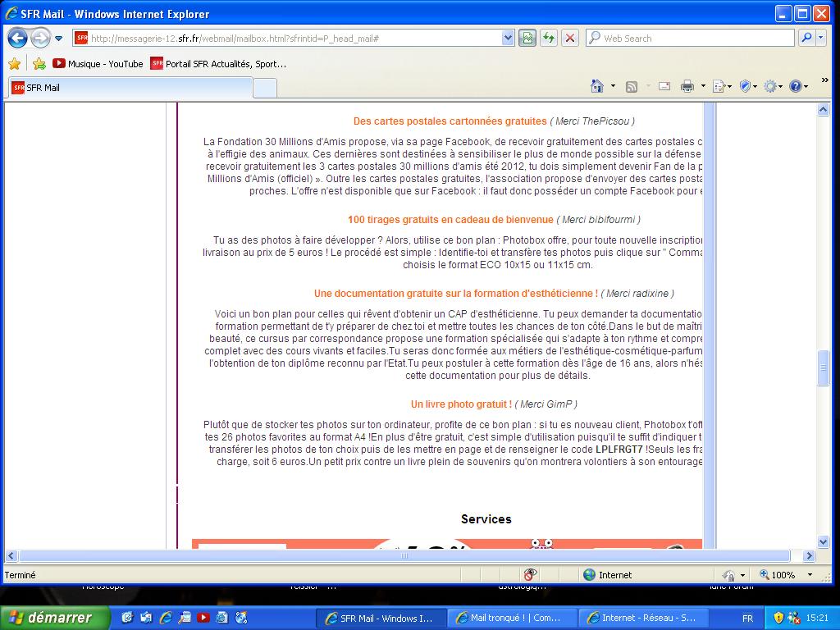Launch YouTube shortcut in Quick Launch
Image resolution: width=840 pixels, height=630 pixels.
coord(203,618)
